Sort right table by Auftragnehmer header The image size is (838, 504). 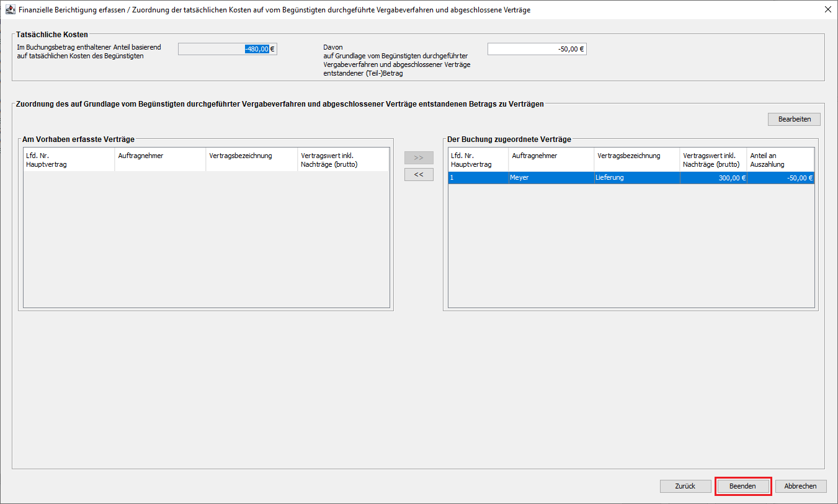[551, 160]
